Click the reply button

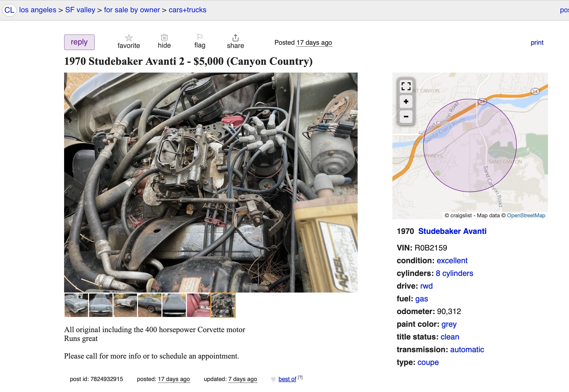pyautogui.click(x=79, y=42)
